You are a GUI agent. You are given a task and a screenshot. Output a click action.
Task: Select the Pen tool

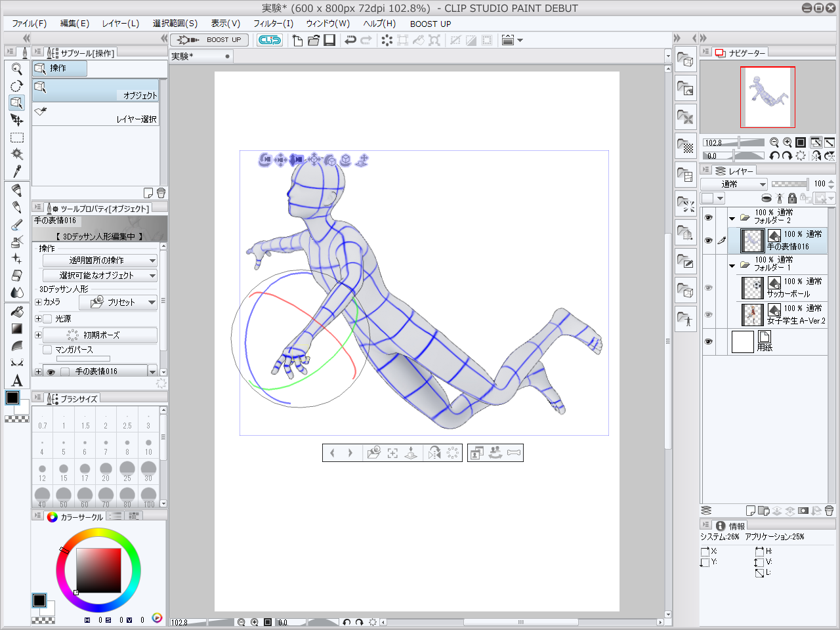(x=17, y=190)
